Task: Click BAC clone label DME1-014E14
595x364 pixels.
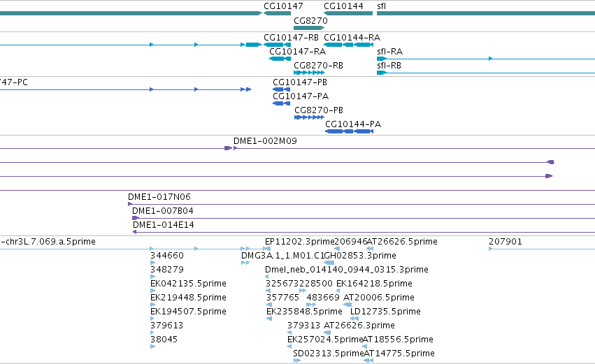Action: pyautogui.click(x=163, y=225)
